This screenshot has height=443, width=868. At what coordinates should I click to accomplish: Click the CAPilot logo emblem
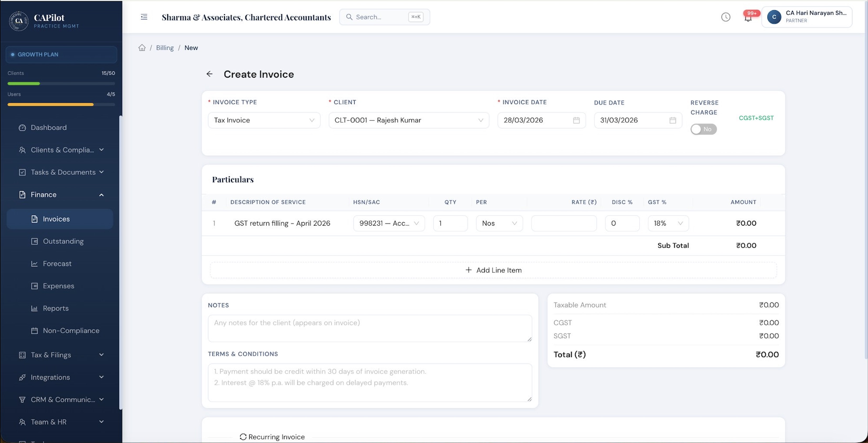pos(19,21)
